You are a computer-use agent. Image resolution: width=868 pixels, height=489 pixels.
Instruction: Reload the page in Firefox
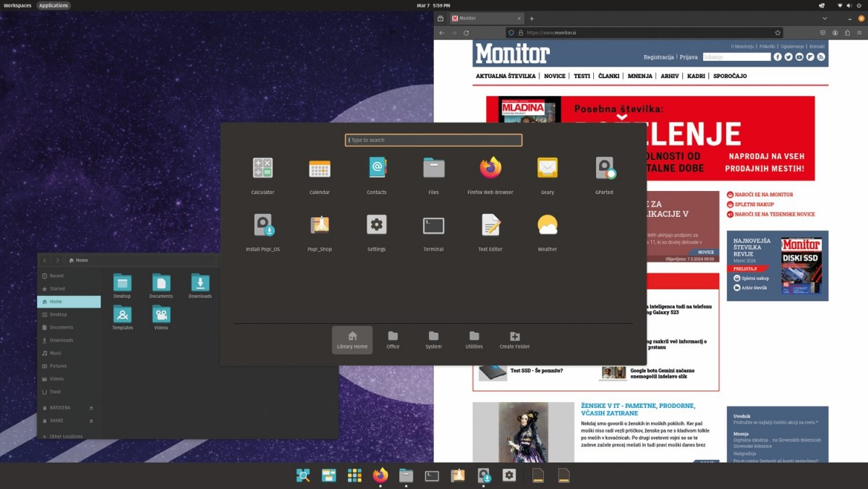coord(467,33)
